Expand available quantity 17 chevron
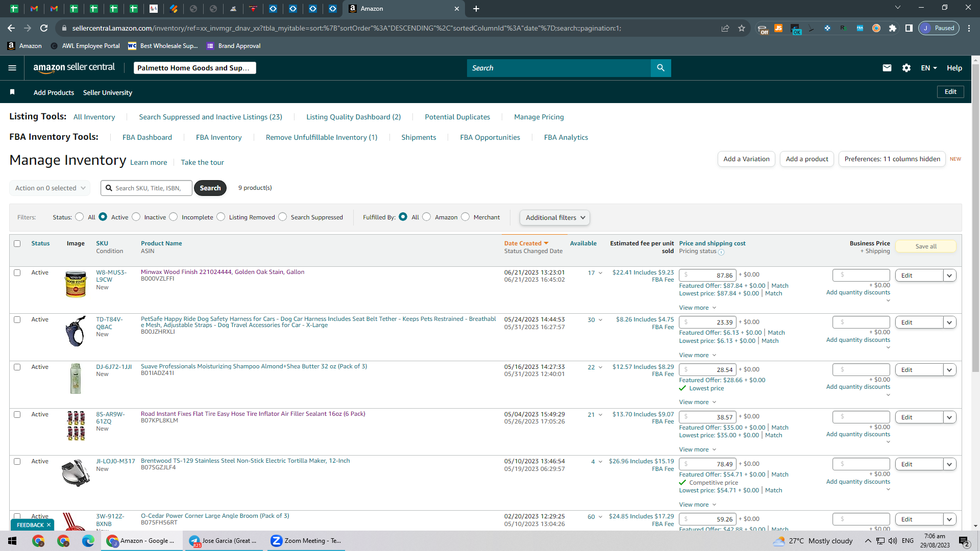Screen dimensions: 980x551 pos(600,273)
